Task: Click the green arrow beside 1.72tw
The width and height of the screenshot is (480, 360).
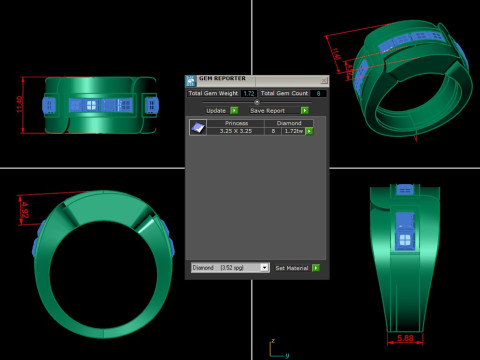Action: tap(309, 131)
